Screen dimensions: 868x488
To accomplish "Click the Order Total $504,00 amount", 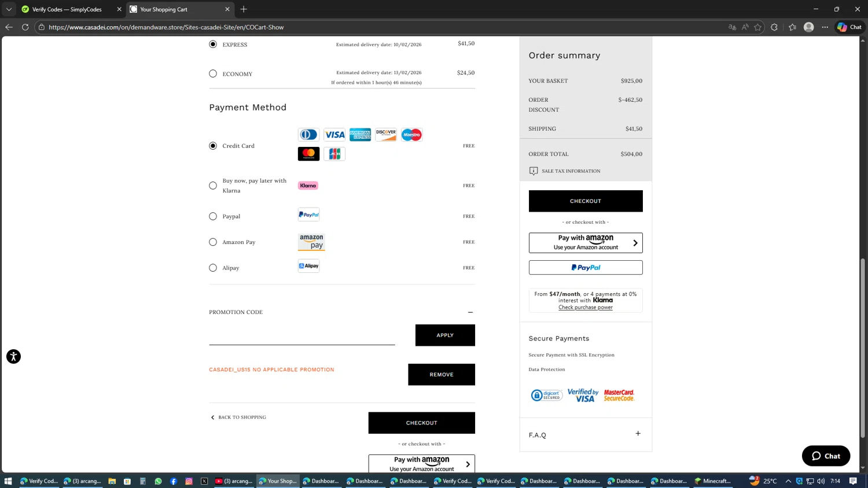I will 631,154.
